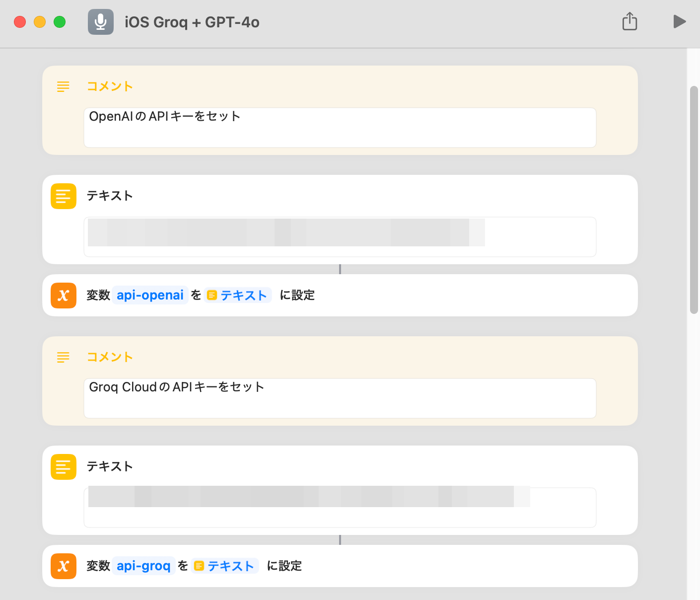This screenshot has height=600, width=700.
Task: Edit the OpenAI API key comment field
Action: pos(340,127)
